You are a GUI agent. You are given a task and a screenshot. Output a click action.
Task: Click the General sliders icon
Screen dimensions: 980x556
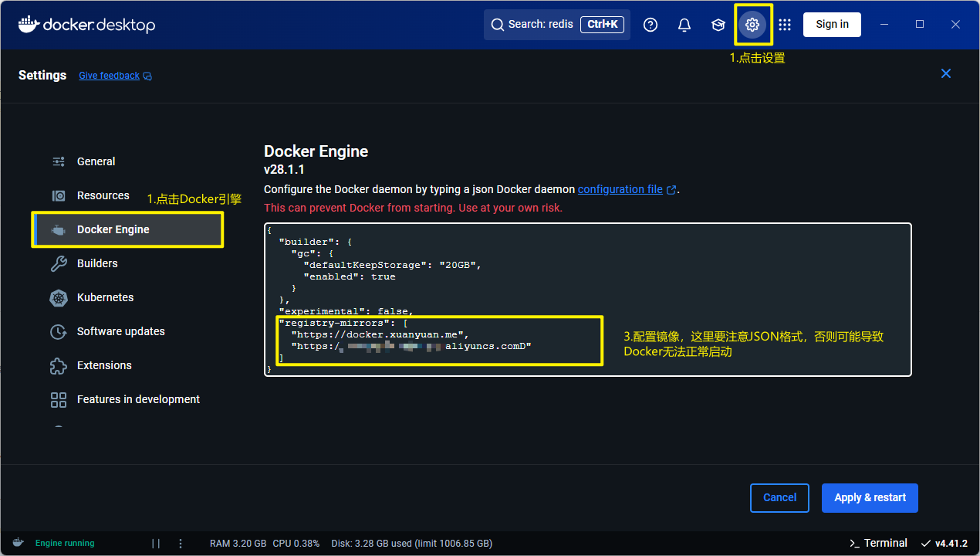point(59,161)
